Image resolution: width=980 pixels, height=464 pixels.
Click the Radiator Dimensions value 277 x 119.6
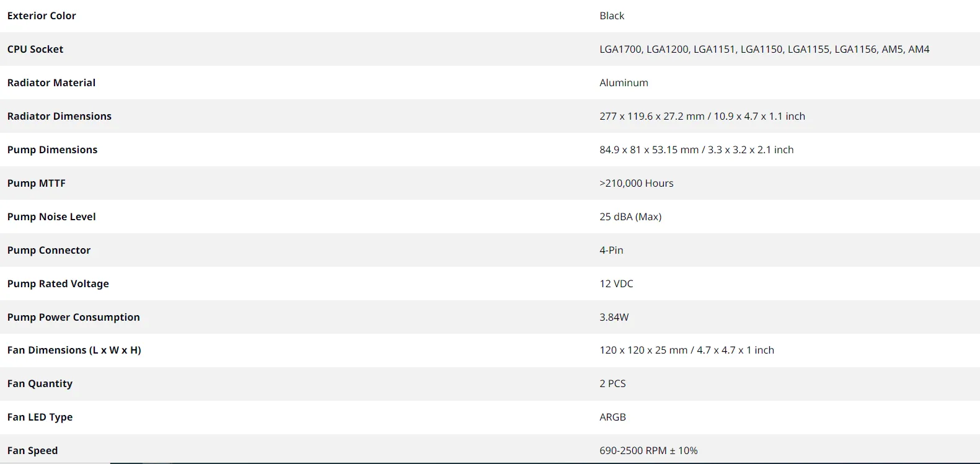[x=702, y=116]
